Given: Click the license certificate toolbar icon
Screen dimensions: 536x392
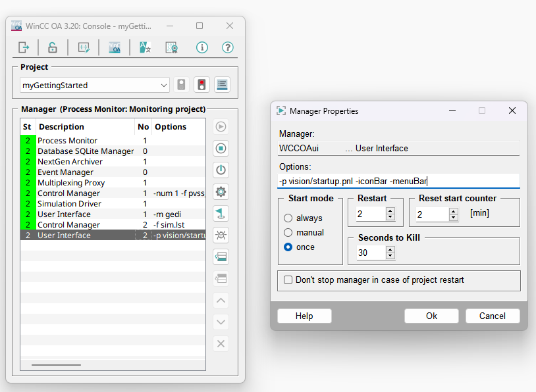Looking at the screenshot, I should point(171,47).
